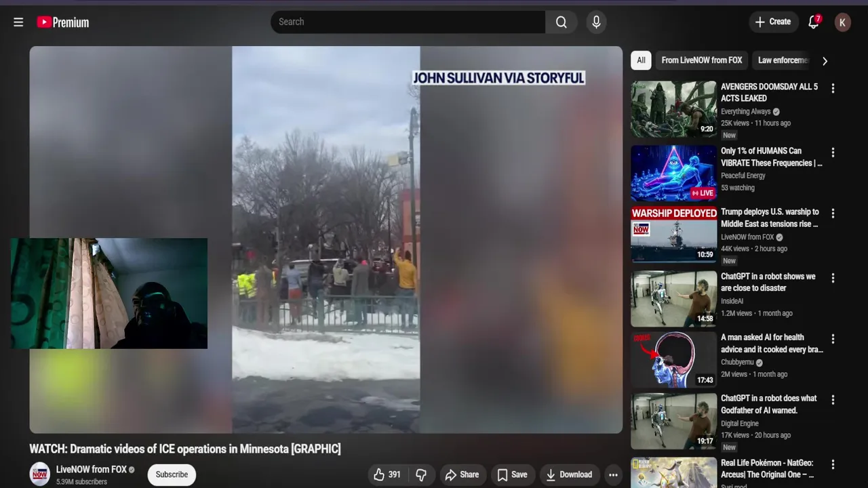The image size is (868, 488).
Task: Open title Trump deploys U.S. warship
Action: pyautogui.click(x=770, y=218)
